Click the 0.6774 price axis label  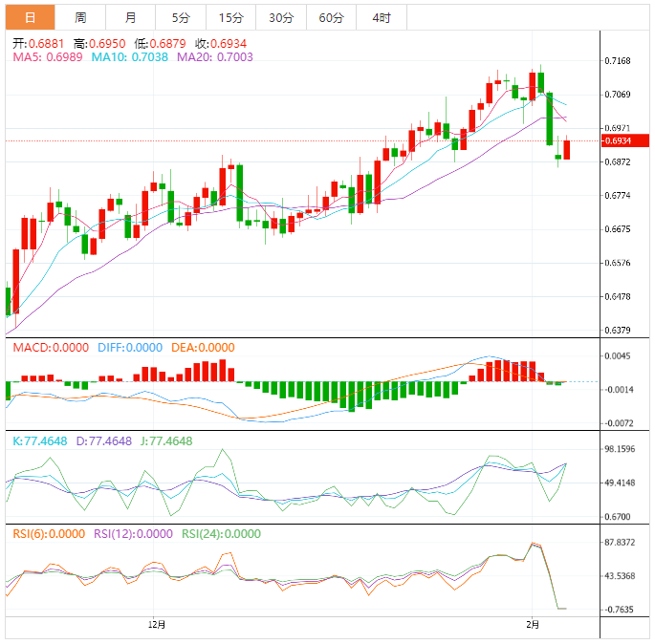coord(618,195)
